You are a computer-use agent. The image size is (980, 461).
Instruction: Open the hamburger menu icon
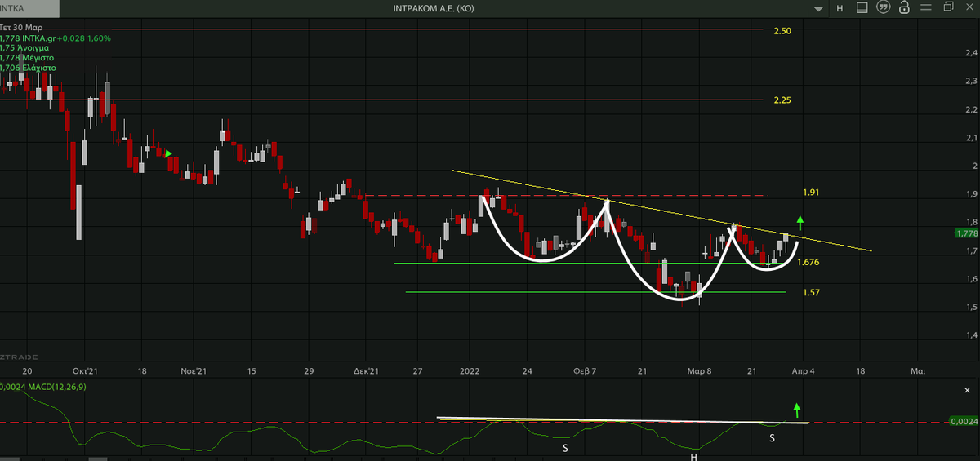tap(925, 8)
